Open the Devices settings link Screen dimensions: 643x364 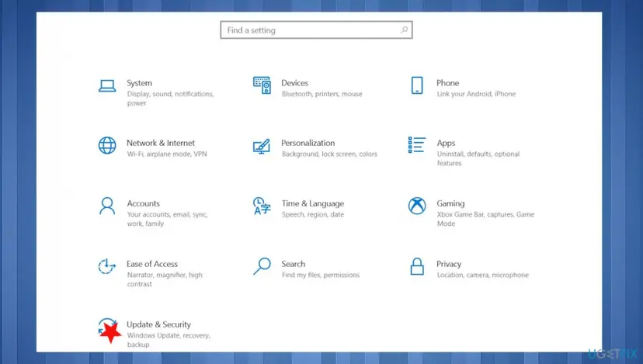click(294, 83)
